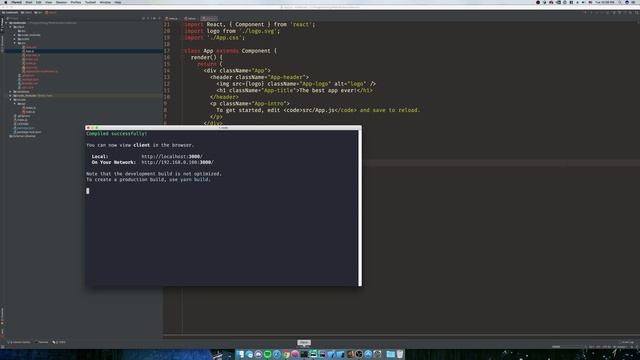The width and height of the screenshot is (640, 360).
Task: Launch Safari from the Dock
Action: pyautogui.click(x=277, y=354)
